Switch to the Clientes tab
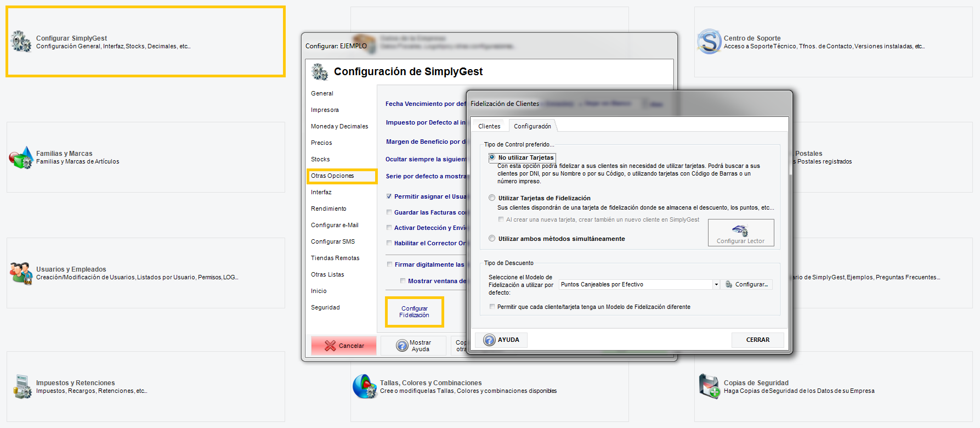The image size is (980, 428). [x=489, y=126]
